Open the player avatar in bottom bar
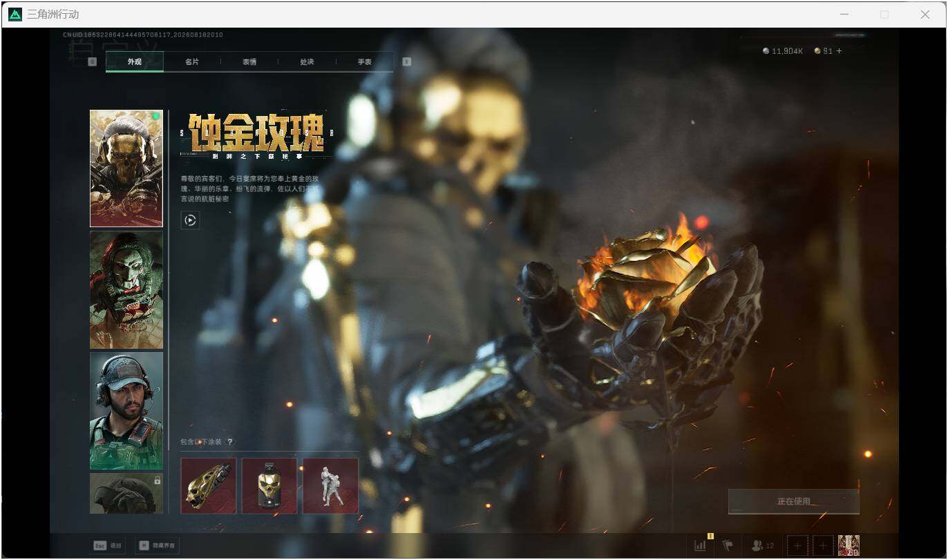The height and width of the screenshot is (560, 948). point(849,545)
